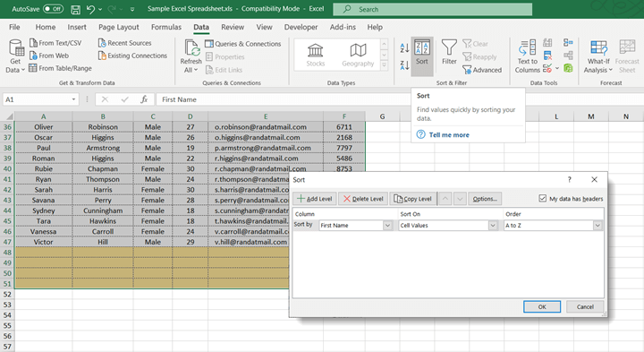Click the Consolidate icon

568,43
